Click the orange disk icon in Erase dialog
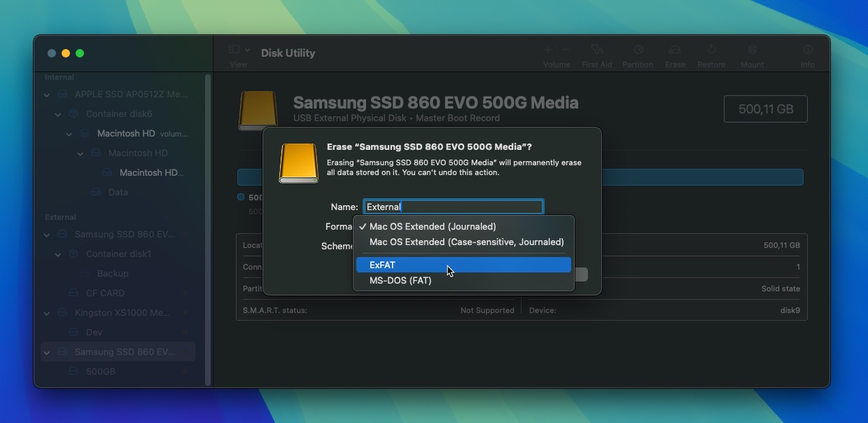This screenshot has height=423, width=868. (299, 163)
